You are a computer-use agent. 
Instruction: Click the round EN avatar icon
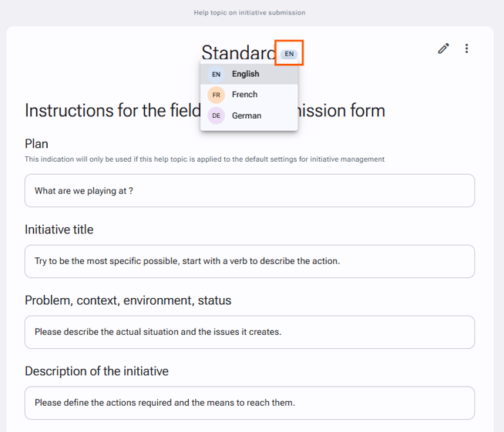coord(216,74)
